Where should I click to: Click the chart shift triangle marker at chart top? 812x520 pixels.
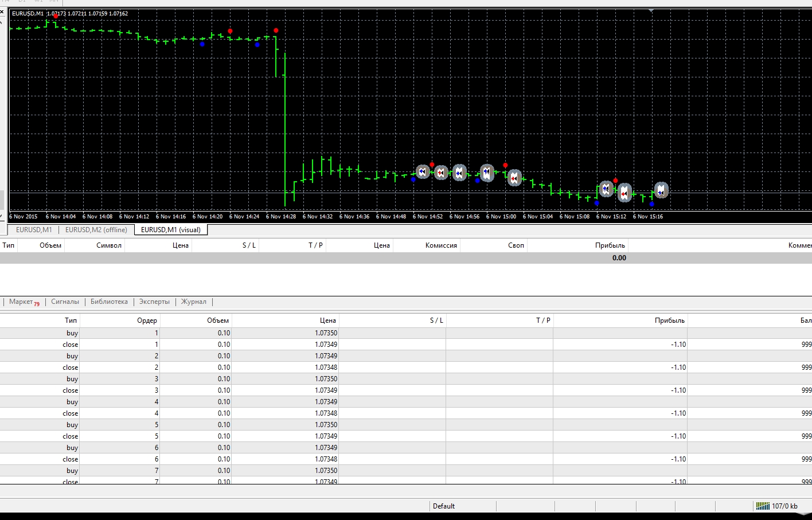[x=651, y=10]
